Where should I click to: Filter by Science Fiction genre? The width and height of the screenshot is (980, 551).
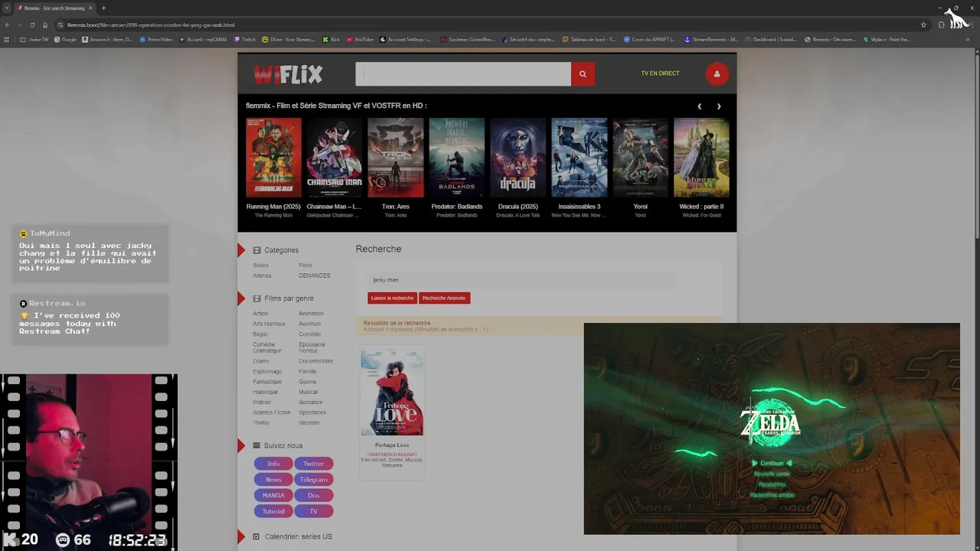click(272, 412)
